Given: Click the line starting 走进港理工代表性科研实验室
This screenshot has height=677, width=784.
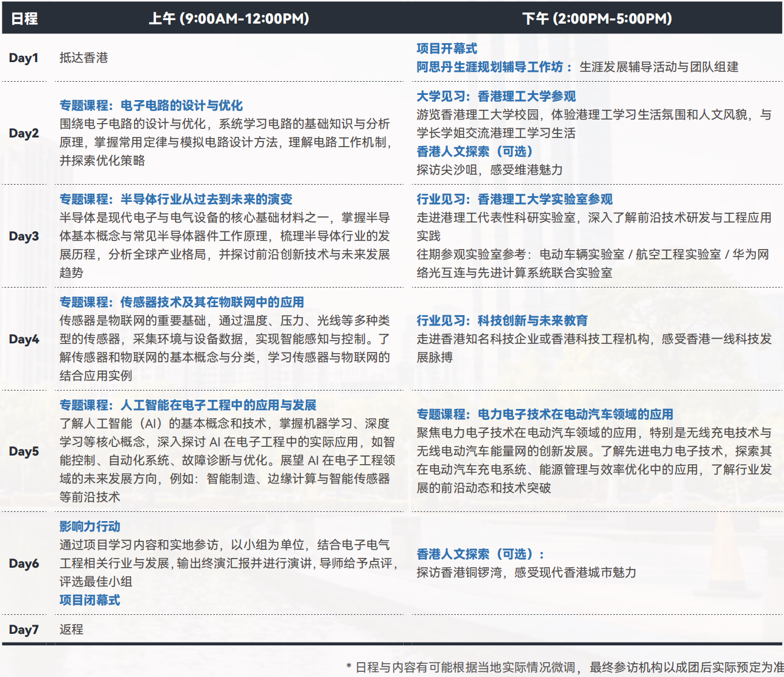Looking at the screenshot, I should click(x=594, y=218).
